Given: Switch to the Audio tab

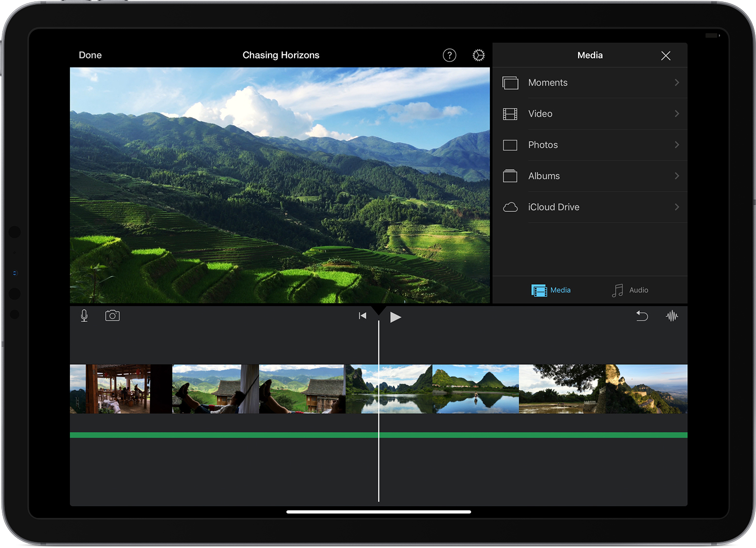Looking at the screenshot, I should pyautogui.click(x=630, y=290).
